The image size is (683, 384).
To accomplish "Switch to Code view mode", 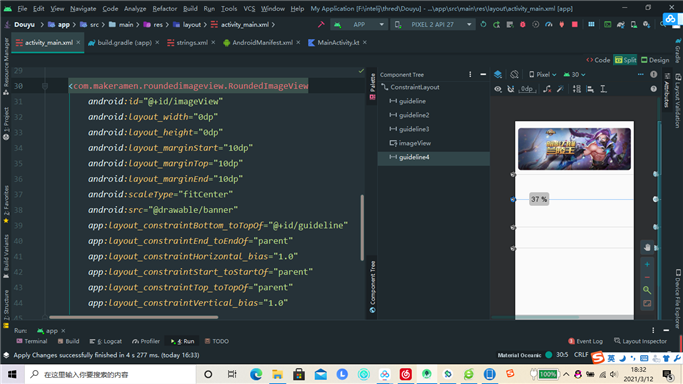I will [598, 60].
